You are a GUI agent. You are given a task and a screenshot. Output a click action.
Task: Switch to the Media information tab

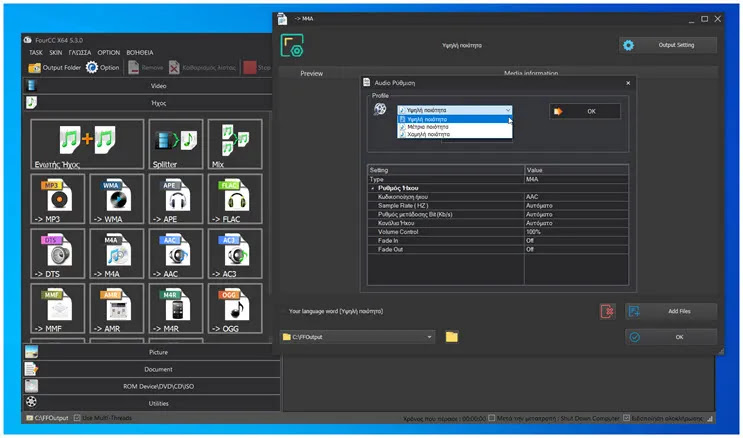(531, 73)
